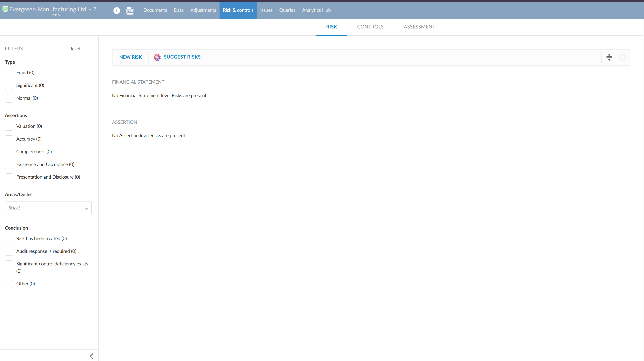Click SUGGEST RISKS button text
The image size is (644, 361).
pyautogui.click(x=182, y=57)
